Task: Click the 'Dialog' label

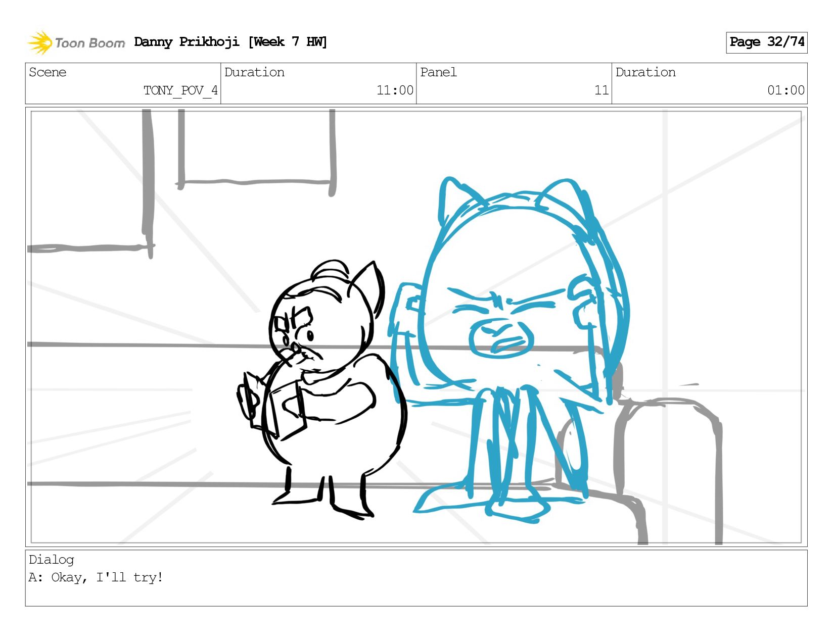Action: (x=52, y=560)
